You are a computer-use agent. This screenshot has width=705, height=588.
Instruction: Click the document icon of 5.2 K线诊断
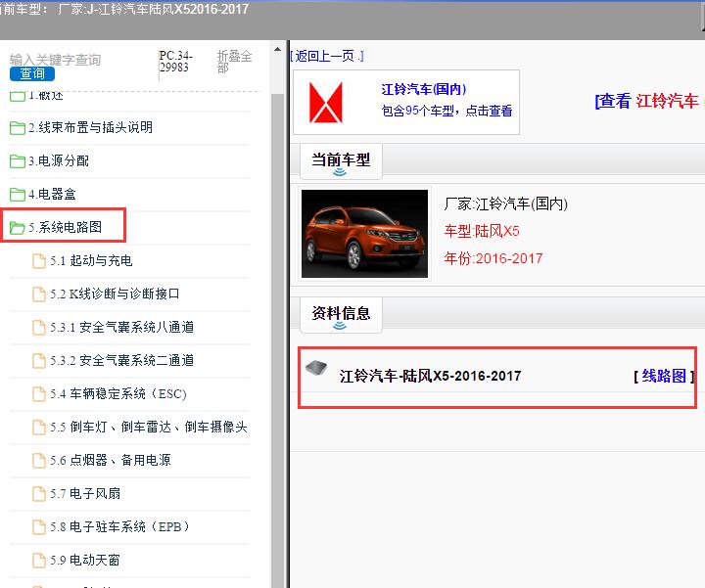point(39,294)
